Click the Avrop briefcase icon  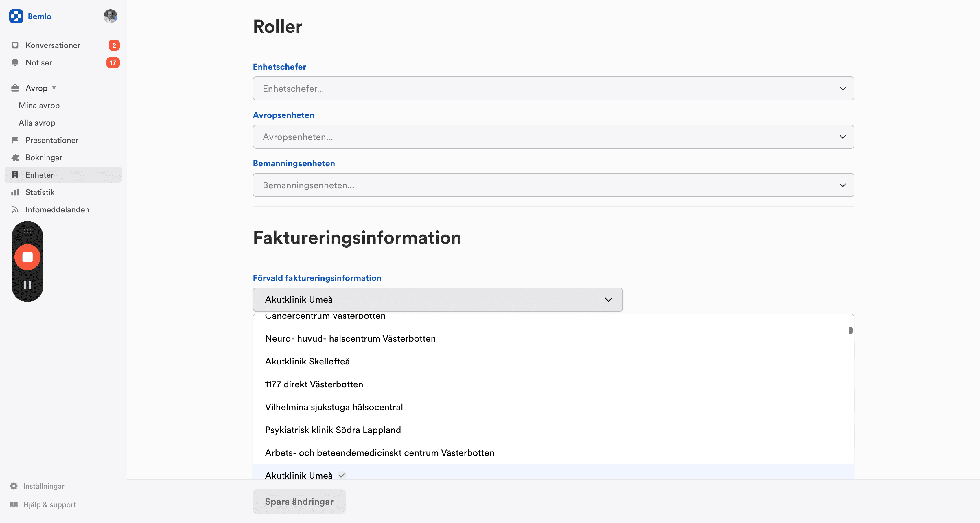tap(15, 88)
